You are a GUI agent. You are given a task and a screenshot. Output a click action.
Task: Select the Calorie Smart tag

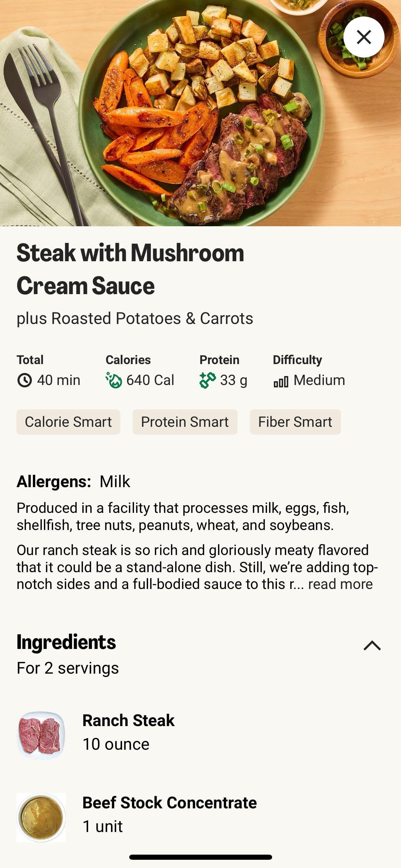[x=68, y=422]
